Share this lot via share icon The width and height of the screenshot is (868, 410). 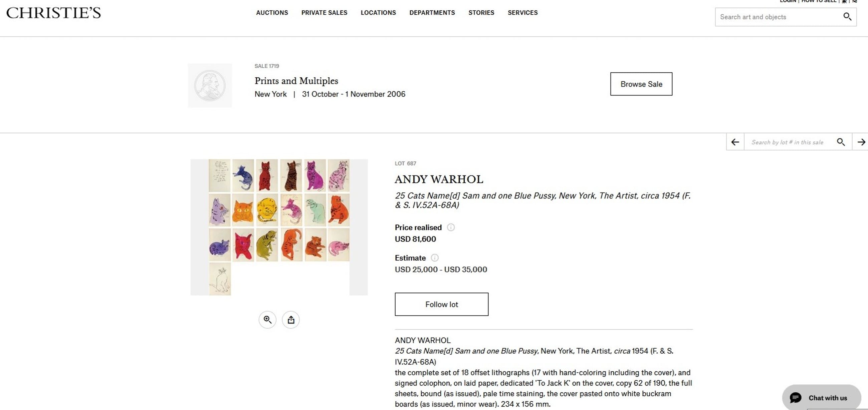tap(291, 320)
